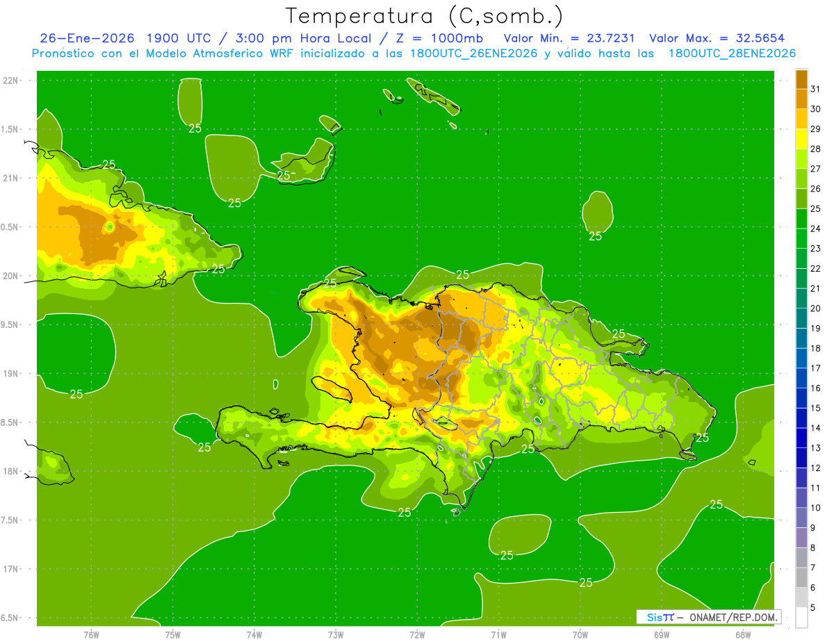This screenshot has height=644, width=834.
Task: Click the '71W' longitude label
Action: [498, 634]
